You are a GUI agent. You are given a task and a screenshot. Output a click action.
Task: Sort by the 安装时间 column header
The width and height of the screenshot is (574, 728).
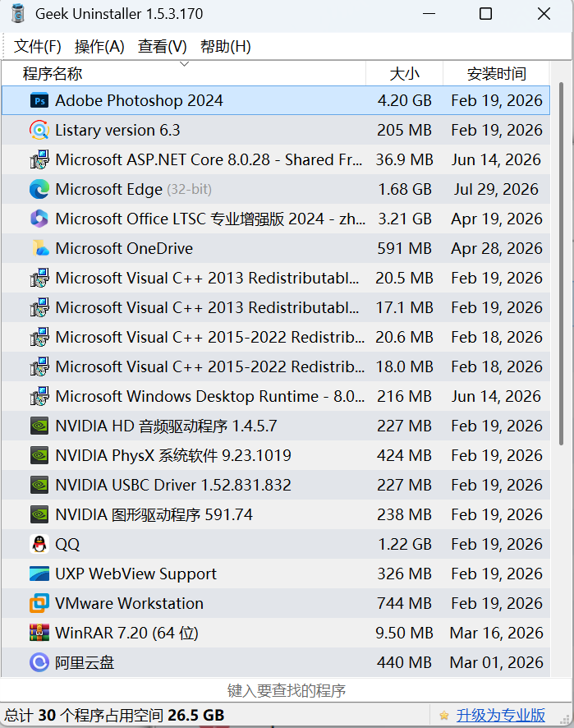[496, 73]
